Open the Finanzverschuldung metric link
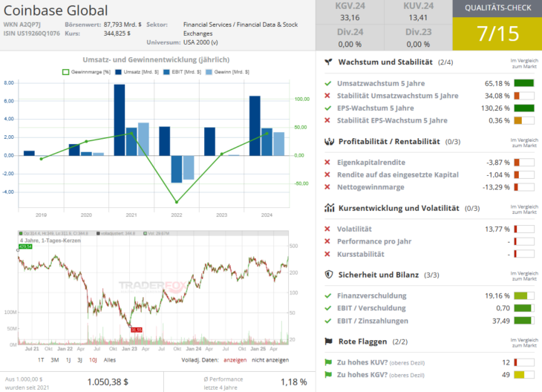542x392 pixels. click(x=371, y=296)
